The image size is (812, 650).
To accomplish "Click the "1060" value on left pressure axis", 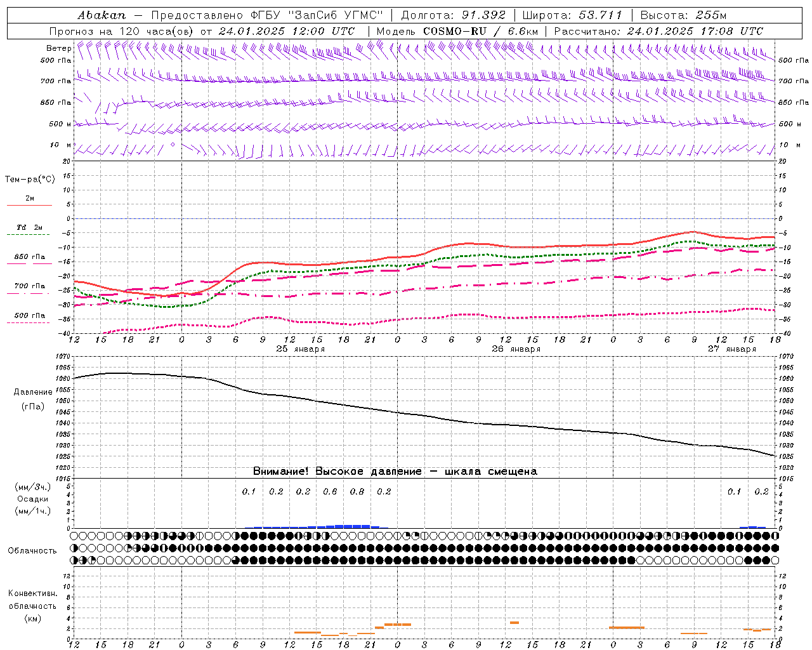I will point(64,379).
